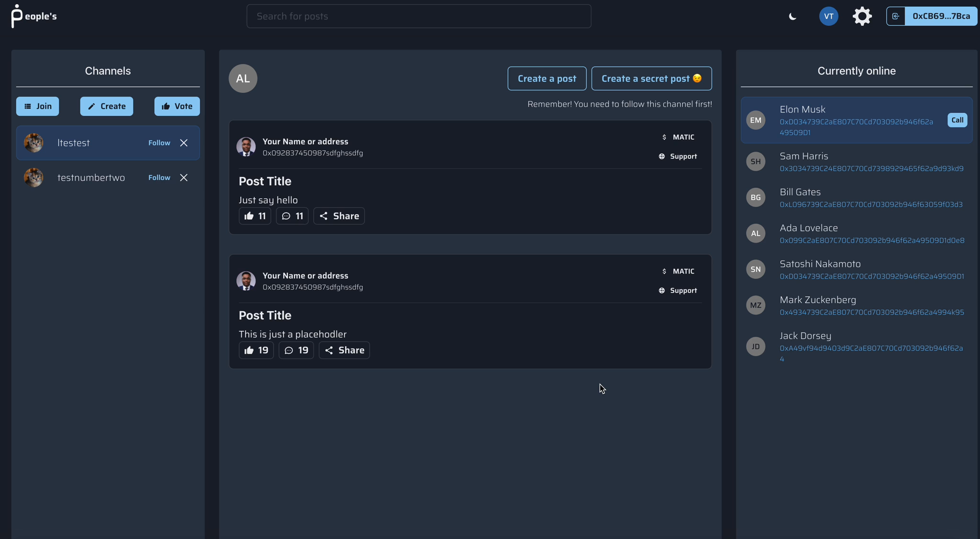Click the BG avatar for Bill Gates

tap(756, 198)
